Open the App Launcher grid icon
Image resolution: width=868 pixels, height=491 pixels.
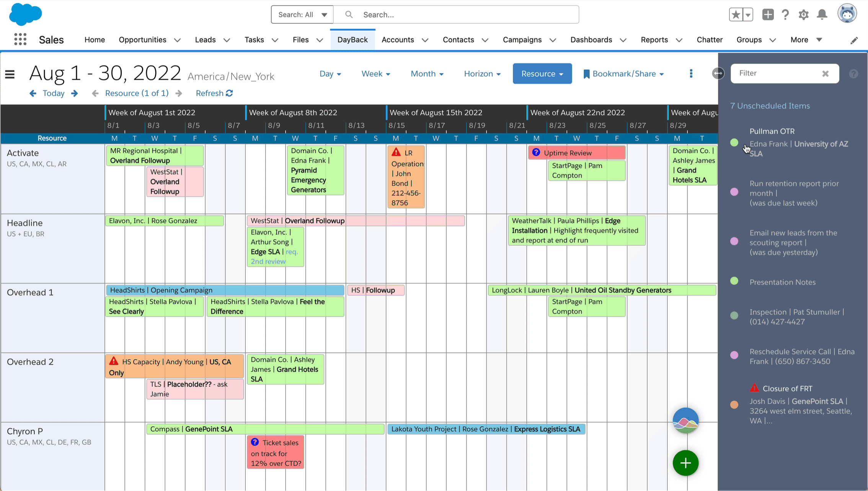(20, 39)
